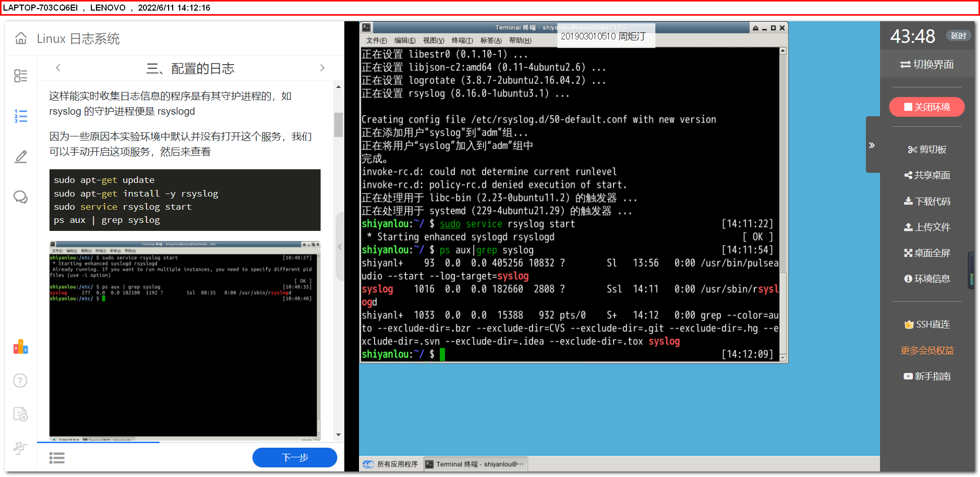Toggle 桌面全屏 fullscreen mode
980x477 pixels.
coord(927,253)
